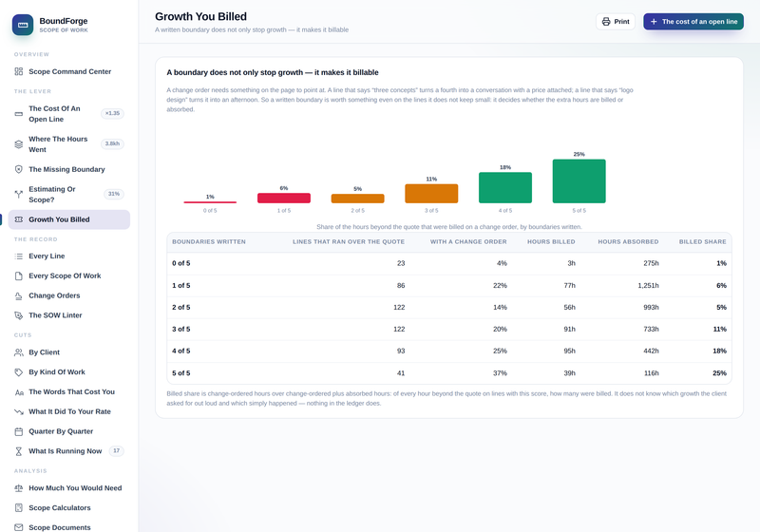Click the Hours Absorbed column header

[628, 241]
